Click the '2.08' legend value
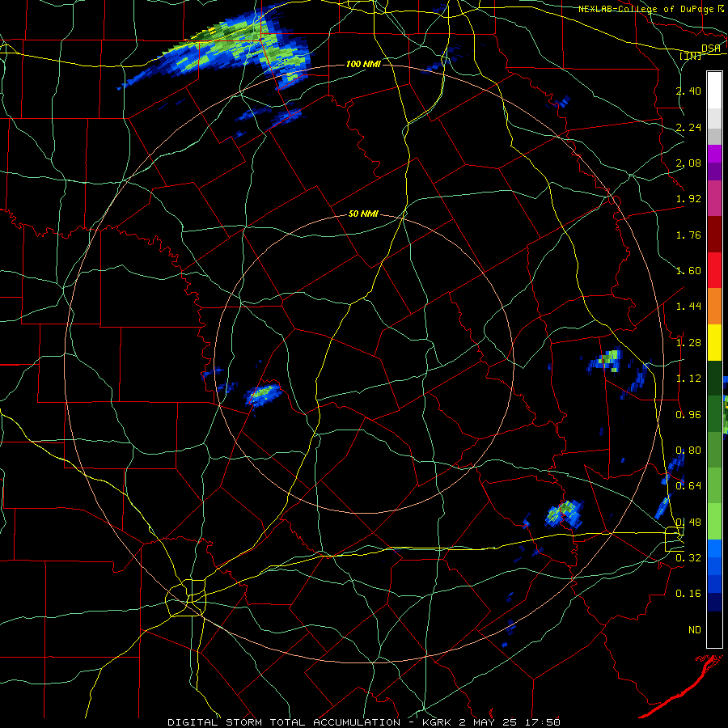This screenshot has height=728, width=728. tap(688, 163)
